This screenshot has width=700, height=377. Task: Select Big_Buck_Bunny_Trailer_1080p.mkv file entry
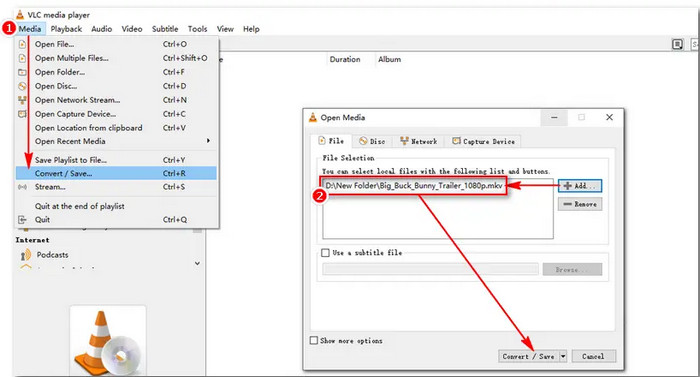(413, 185)
